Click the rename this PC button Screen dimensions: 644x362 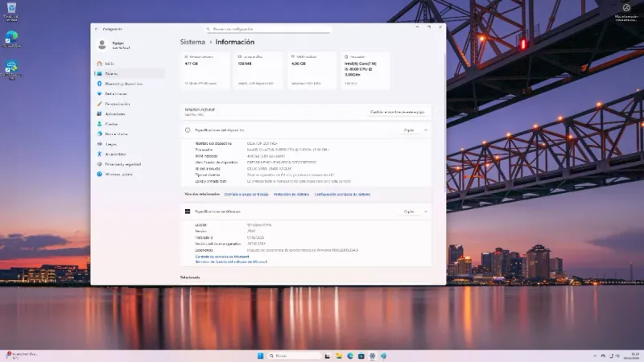point(397,112)
